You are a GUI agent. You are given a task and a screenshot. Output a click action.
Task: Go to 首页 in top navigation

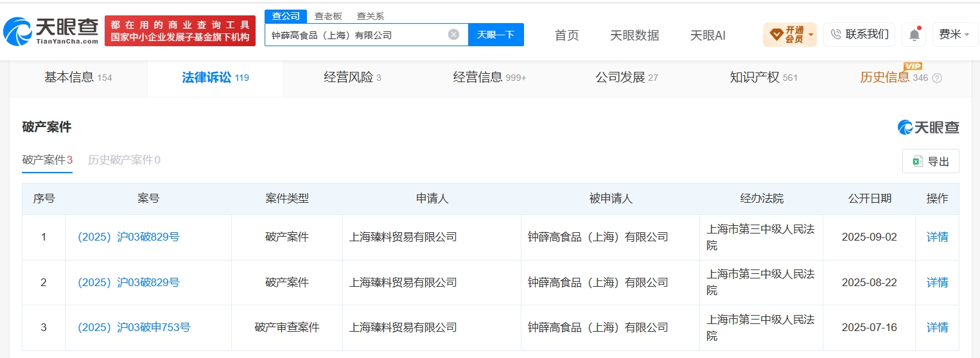point(566,35)
